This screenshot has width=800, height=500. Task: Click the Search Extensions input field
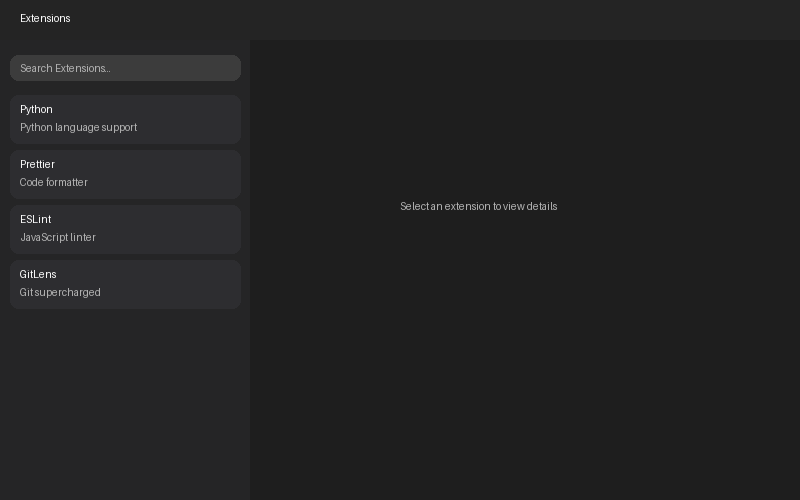(x=125, y=68)
